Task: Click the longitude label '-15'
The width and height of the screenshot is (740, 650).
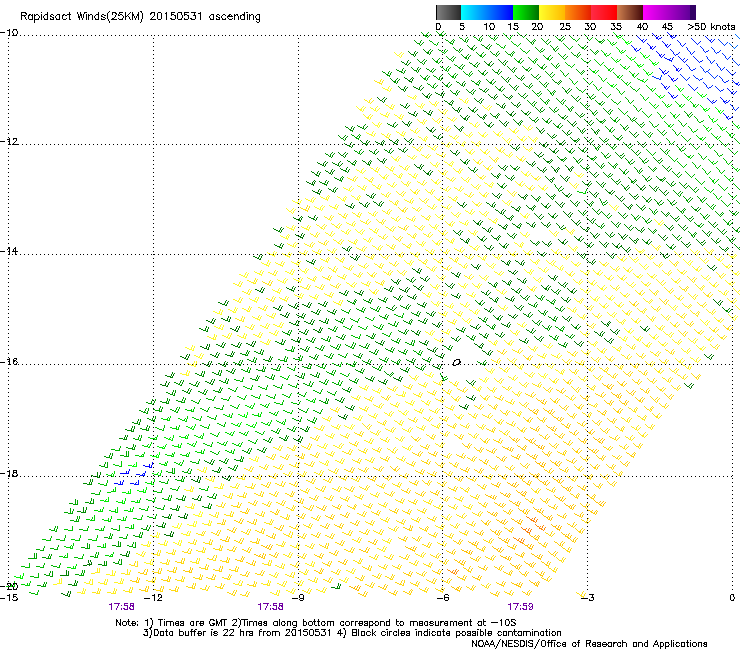Action: tap(9, 598)
